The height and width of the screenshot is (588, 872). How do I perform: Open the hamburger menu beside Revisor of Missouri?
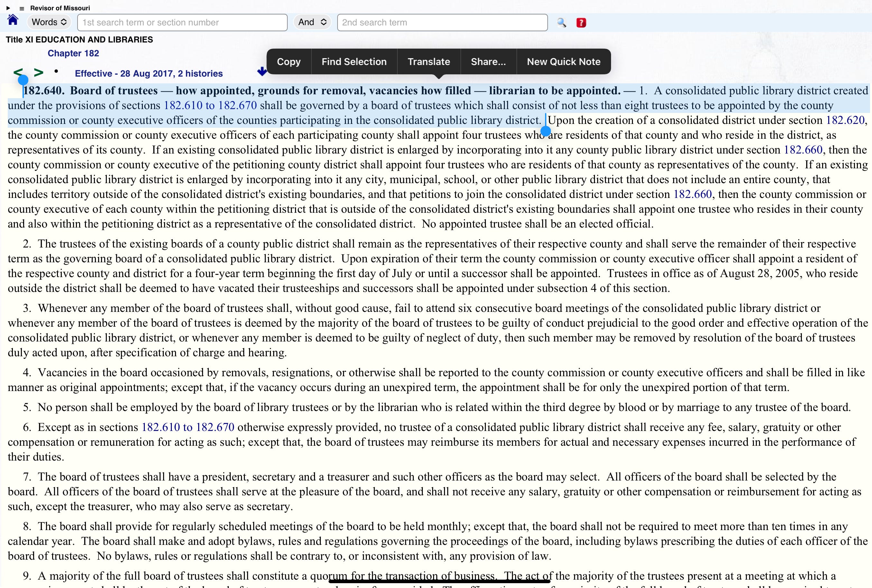pyautogui.click(x=22, y=8)
